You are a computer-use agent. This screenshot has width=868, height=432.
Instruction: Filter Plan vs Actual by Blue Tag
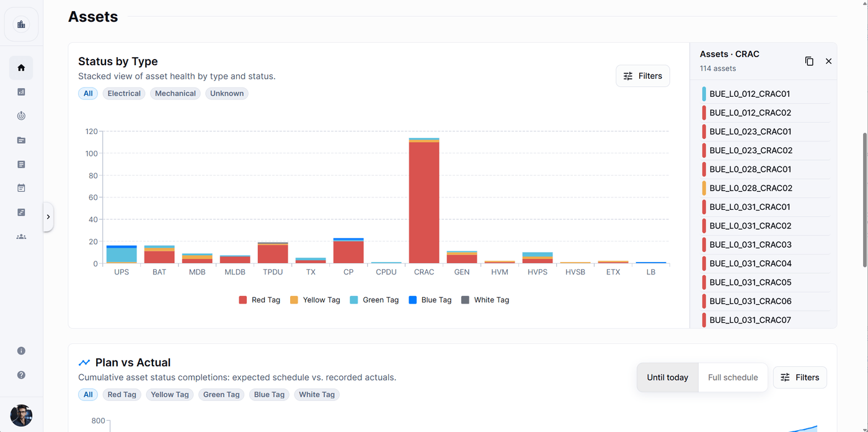coord(270,395)
